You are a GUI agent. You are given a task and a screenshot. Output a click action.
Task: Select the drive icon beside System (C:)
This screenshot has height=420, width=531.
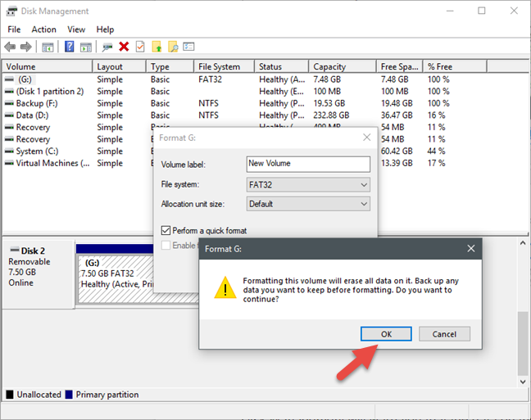coord(10,151)
